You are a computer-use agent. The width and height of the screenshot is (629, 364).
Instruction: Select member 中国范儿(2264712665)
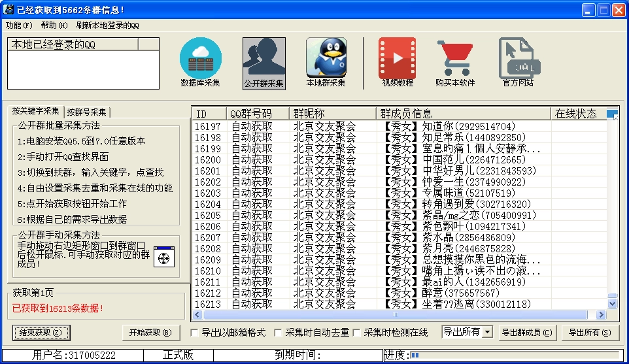click(473, 159)
